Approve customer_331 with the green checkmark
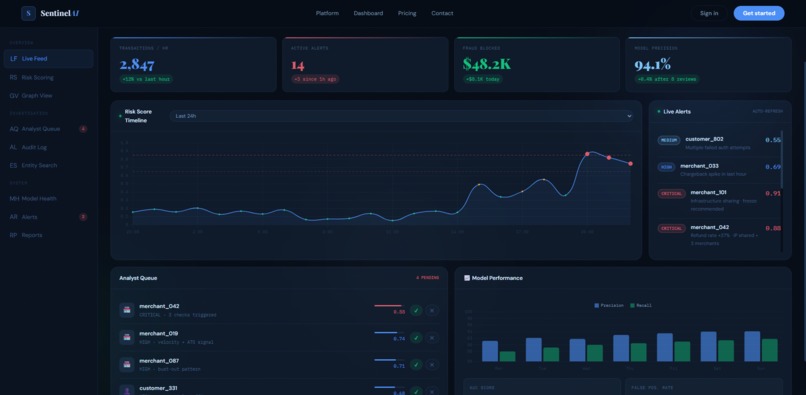The width and height of the screenshot is (806, 395). (416, 391)
